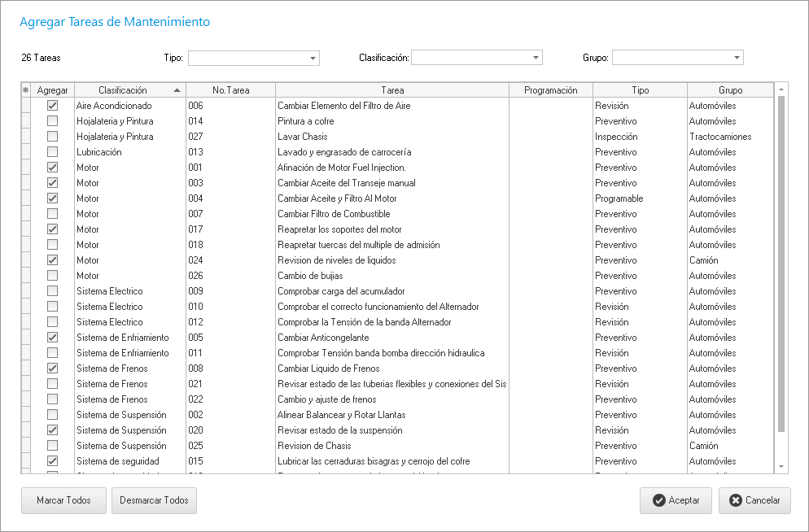809x532 pixels.
Task: Sort by No.Tarea column header
Action: [230, 90]
